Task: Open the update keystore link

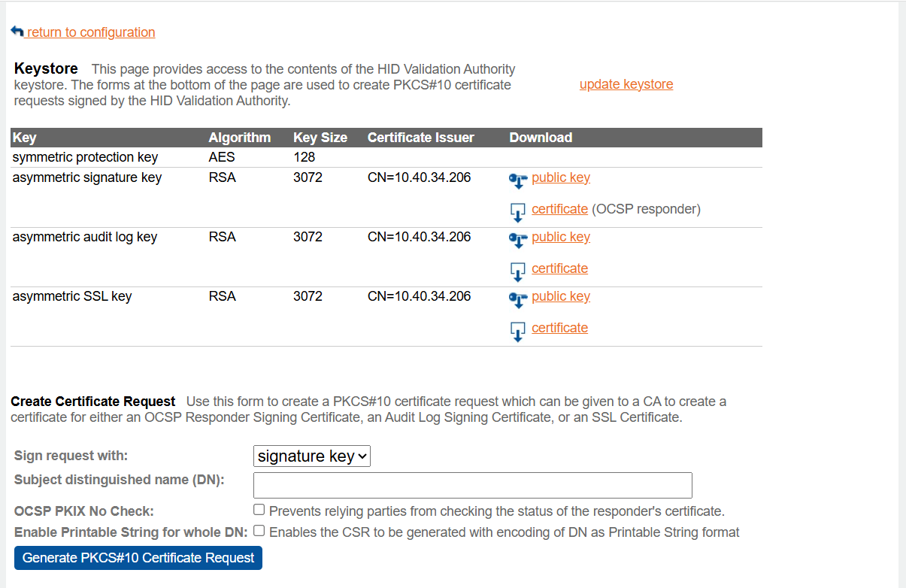Action: 626,84
